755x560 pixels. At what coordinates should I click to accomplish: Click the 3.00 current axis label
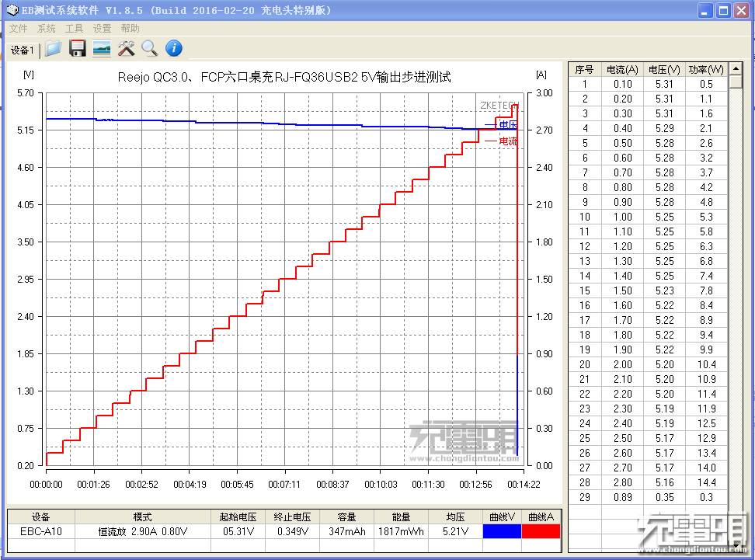(545, 93)
